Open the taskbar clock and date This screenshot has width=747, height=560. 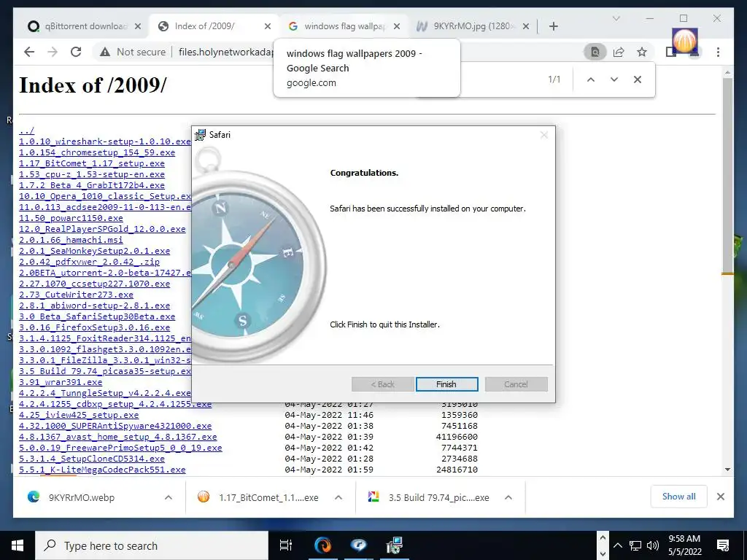[684, 545]
